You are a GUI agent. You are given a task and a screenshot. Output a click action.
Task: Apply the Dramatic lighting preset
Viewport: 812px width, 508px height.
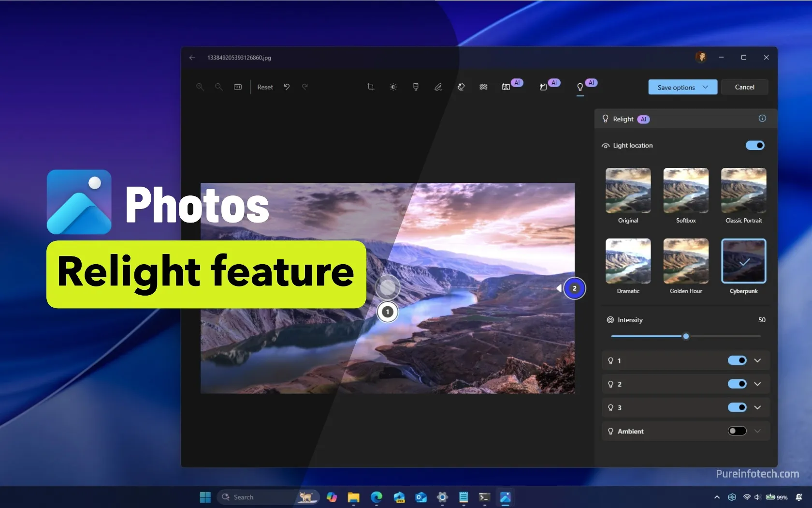628,261
